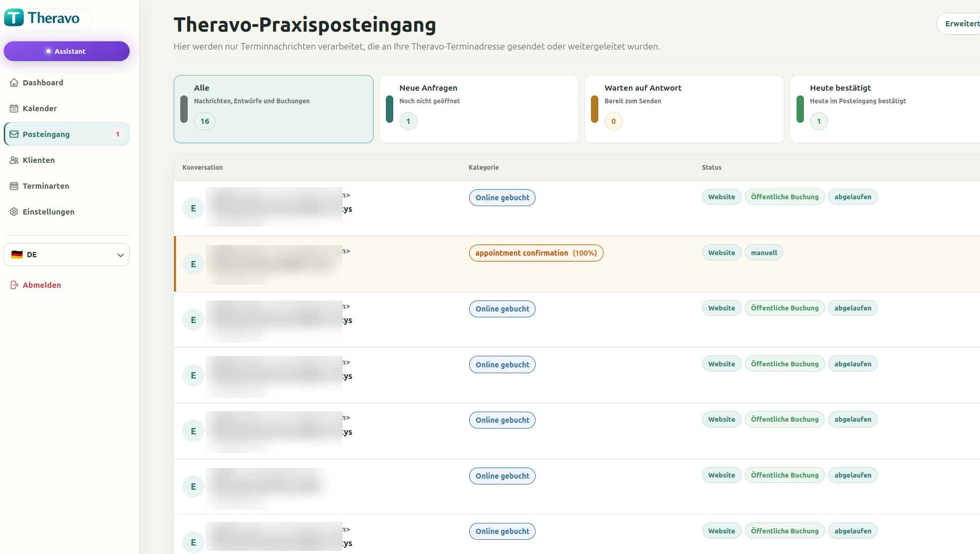The width and height of the screenshot is (980, 554).
Task: Open the Assistant button
Action: point(66,51)
